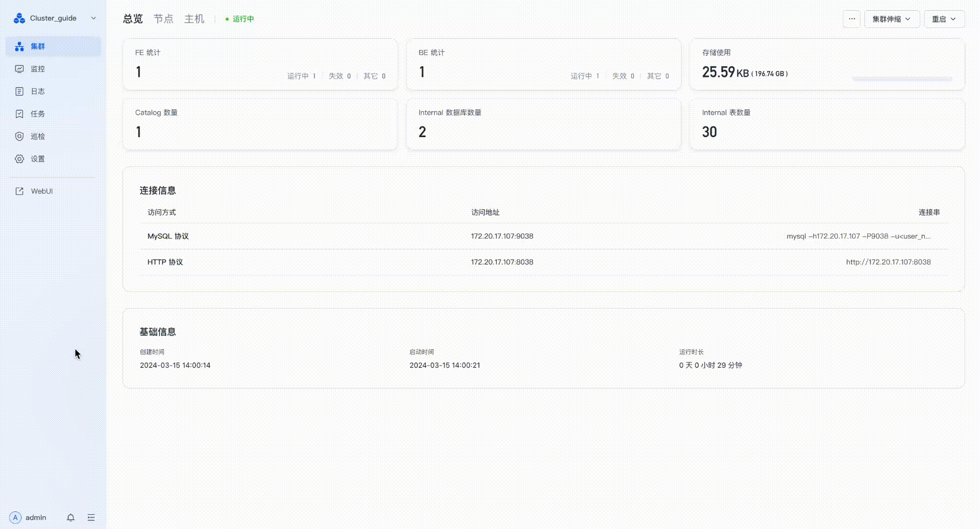This screenshot has height=529, width=980.
Task: Expand the 重启 restart dropdown
Action: tap(944, 19)
